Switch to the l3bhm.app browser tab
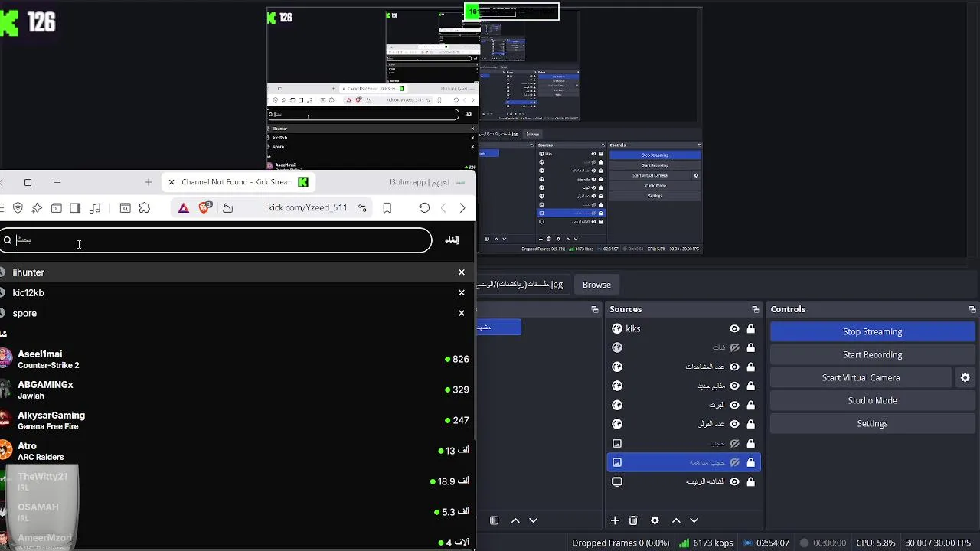This screenshot has height=551, width=980. 426,182
